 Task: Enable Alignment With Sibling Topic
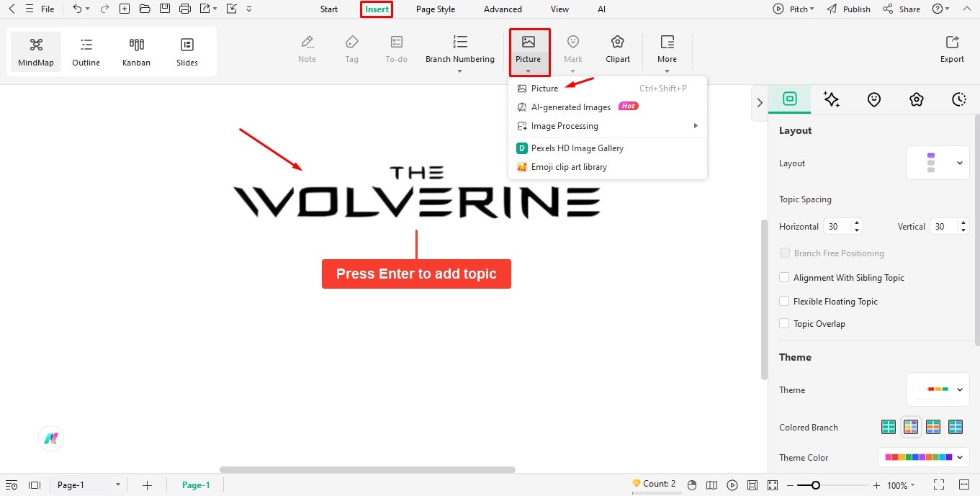point(784,277)
